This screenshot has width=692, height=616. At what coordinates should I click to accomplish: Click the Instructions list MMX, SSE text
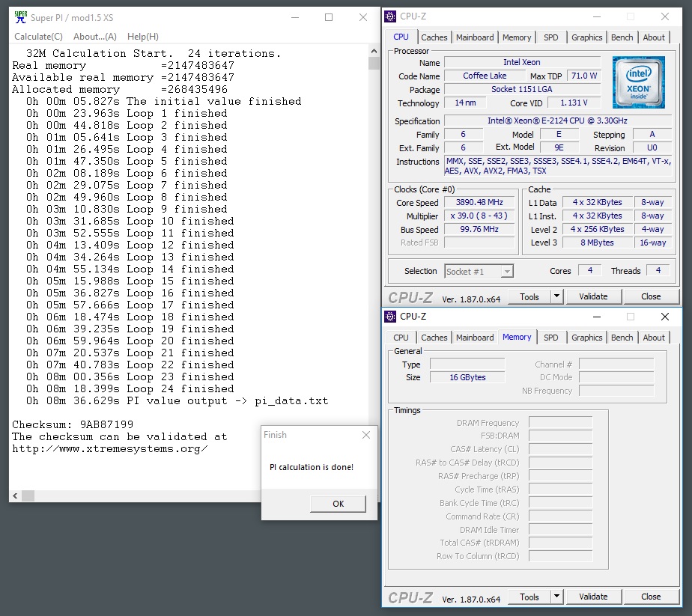click(558, 166)
